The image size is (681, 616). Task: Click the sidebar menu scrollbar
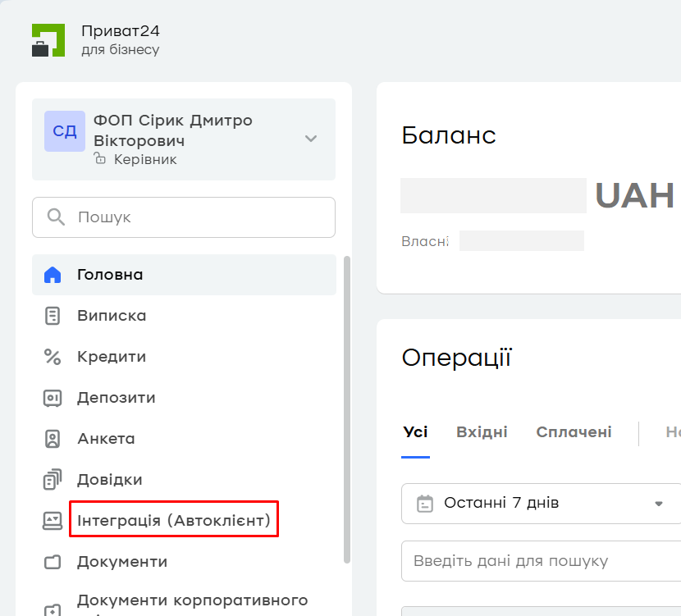pos(346,410)
